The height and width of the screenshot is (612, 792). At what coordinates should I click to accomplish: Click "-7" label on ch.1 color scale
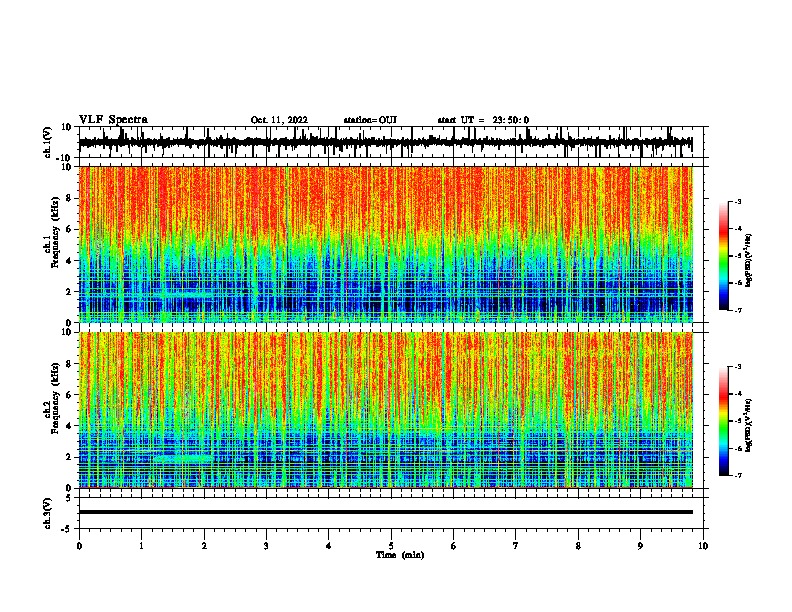[737, 310]
